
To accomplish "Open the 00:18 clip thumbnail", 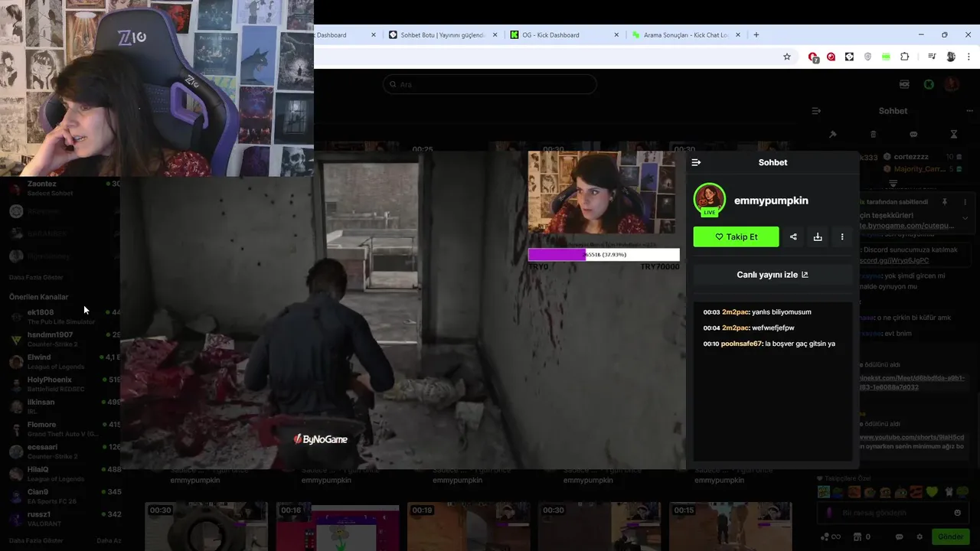I will pyautogui.click(x=338, y=527).
